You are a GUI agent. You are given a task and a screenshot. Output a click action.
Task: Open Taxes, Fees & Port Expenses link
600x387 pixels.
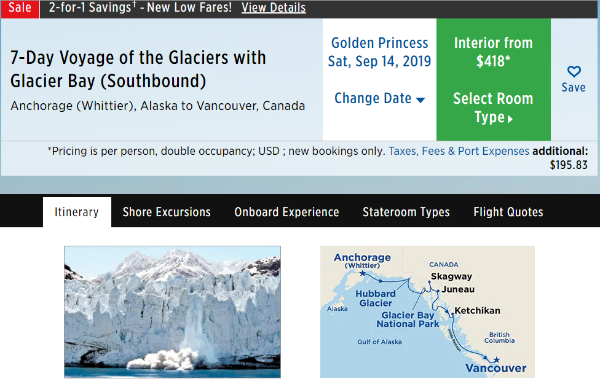459,151
